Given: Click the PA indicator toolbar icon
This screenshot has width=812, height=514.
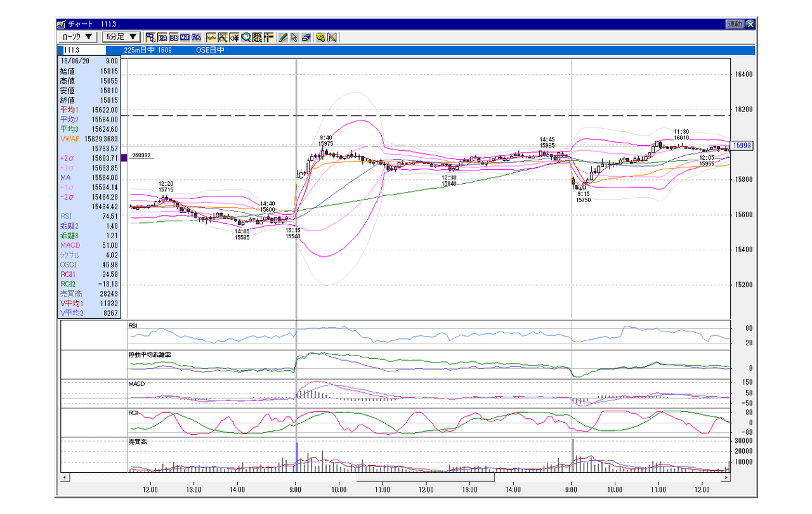Looking at the screenshot, I should tap(196, 37).
